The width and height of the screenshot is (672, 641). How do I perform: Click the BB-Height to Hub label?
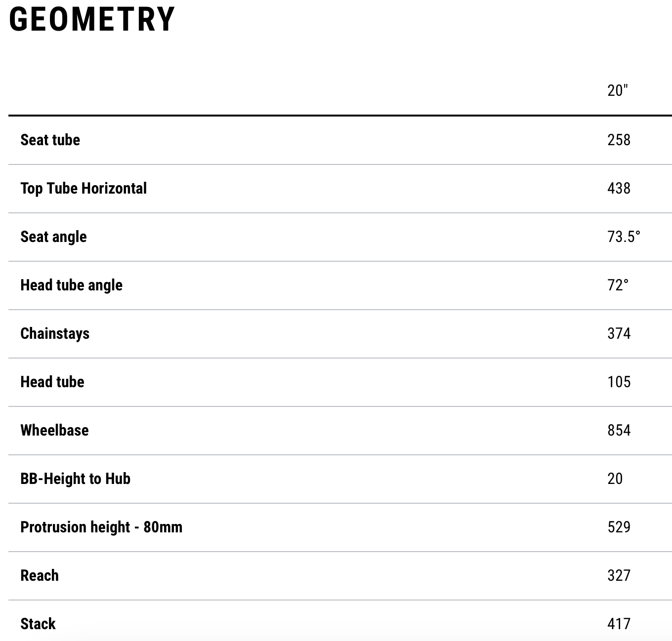coord(75,479)
